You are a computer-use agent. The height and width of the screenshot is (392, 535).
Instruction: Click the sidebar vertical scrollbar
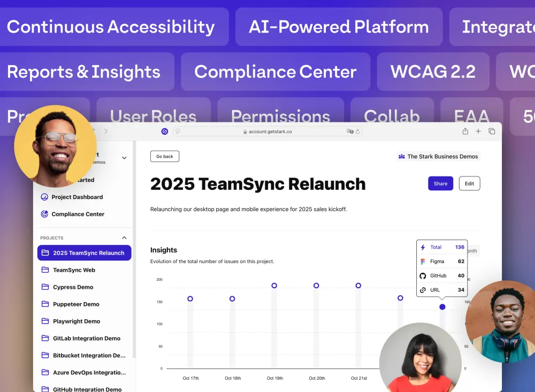[x=134, y=249]
